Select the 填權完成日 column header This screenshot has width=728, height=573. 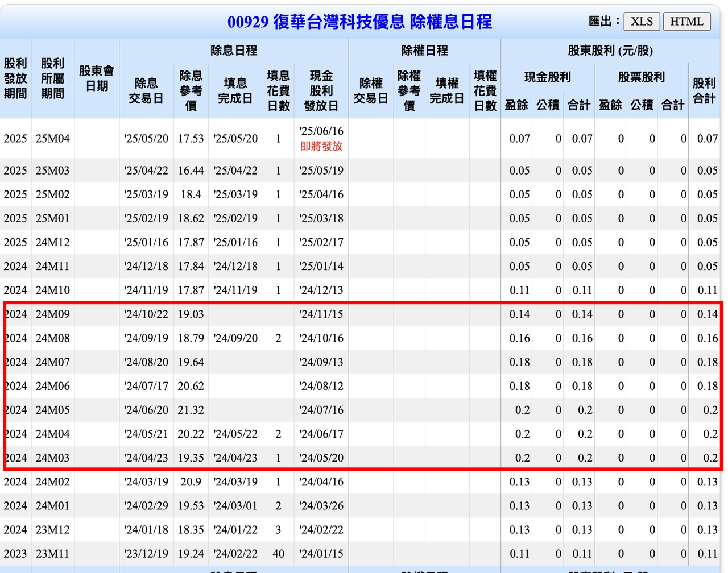pos(447,91)
